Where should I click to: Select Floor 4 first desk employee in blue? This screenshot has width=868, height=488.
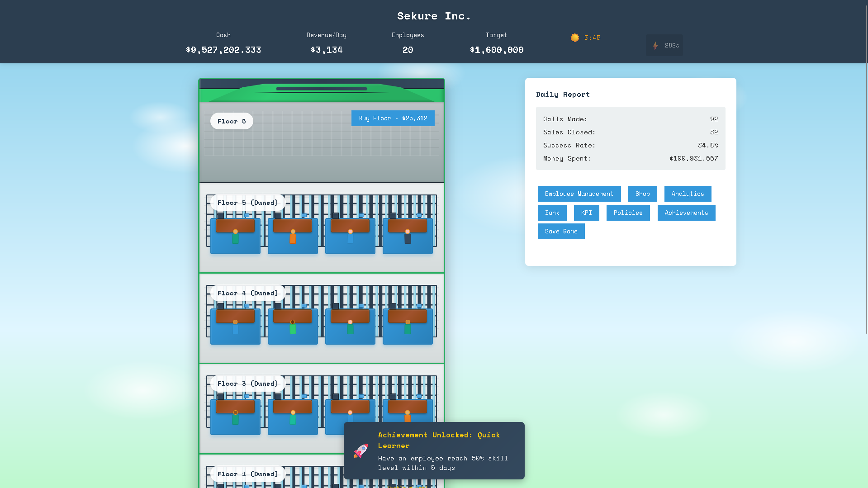[235, 327]
